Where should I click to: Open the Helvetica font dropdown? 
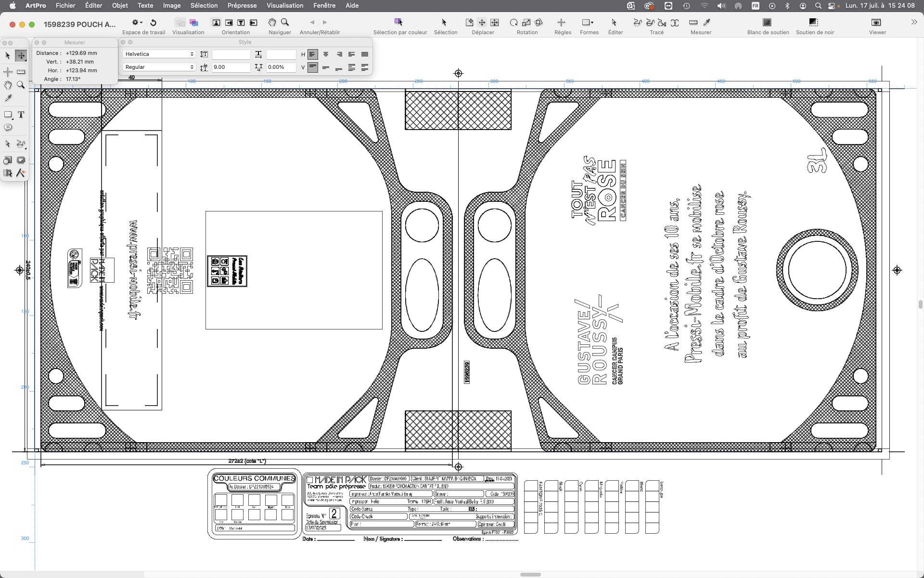159,54
